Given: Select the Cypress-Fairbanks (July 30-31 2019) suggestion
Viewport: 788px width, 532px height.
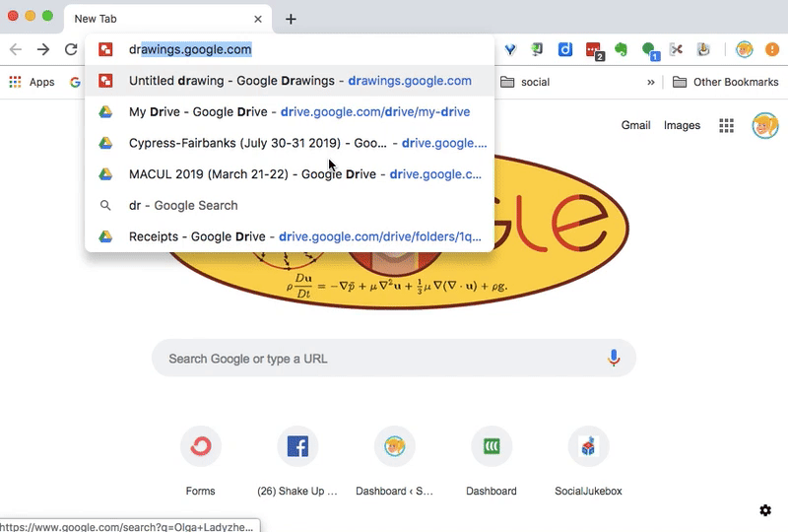Looking at the screenshot, I should (x=290, y=143).
